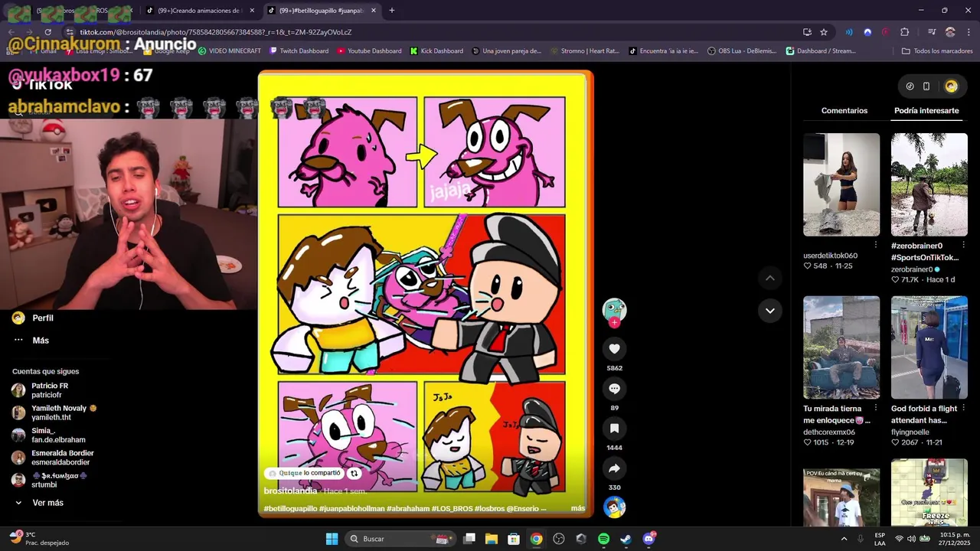This screenshot has height=551, width=980.
Task: Open Steam from the taskbar
Action: click(626, 539)
